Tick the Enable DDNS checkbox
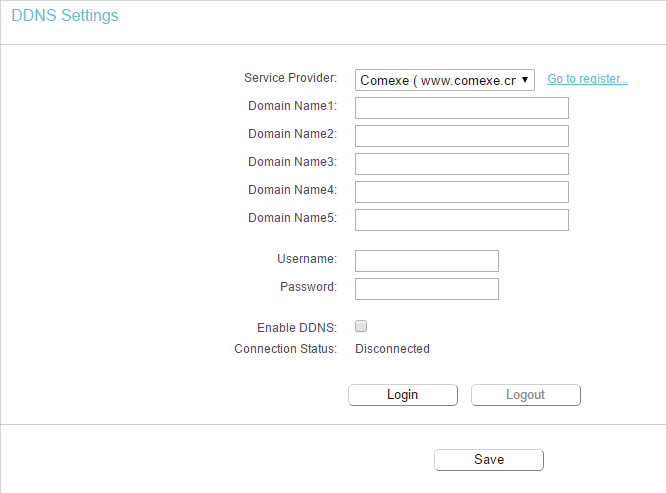Viewport: 666px width, 493px height. point(361,326)
